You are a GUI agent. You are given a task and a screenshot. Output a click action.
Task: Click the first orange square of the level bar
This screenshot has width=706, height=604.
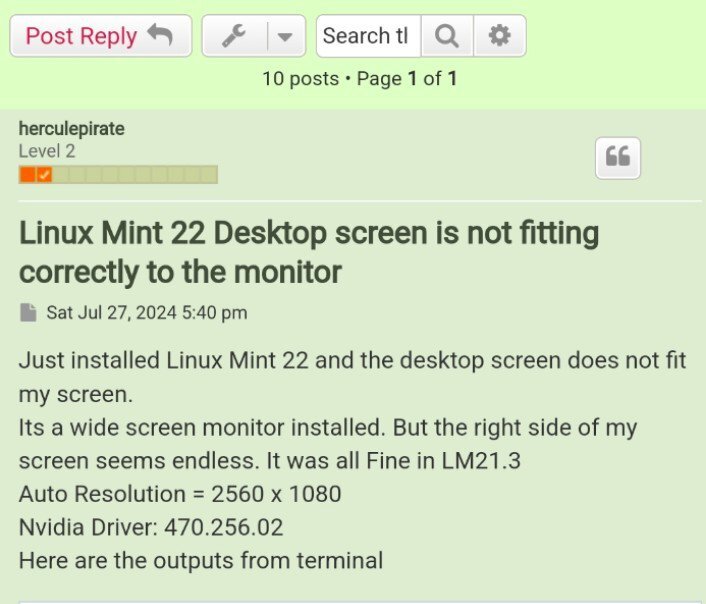point(27,174)
